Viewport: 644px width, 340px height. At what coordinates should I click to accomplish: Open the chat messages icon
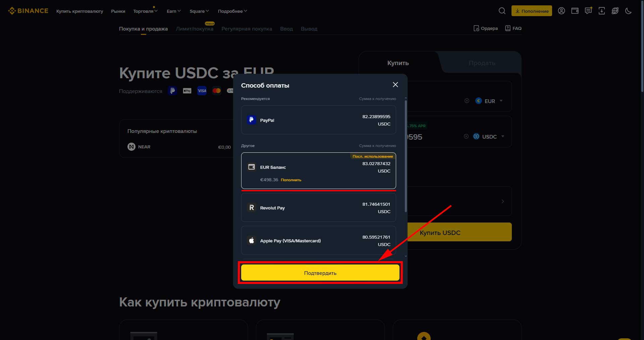pos(588,11)
